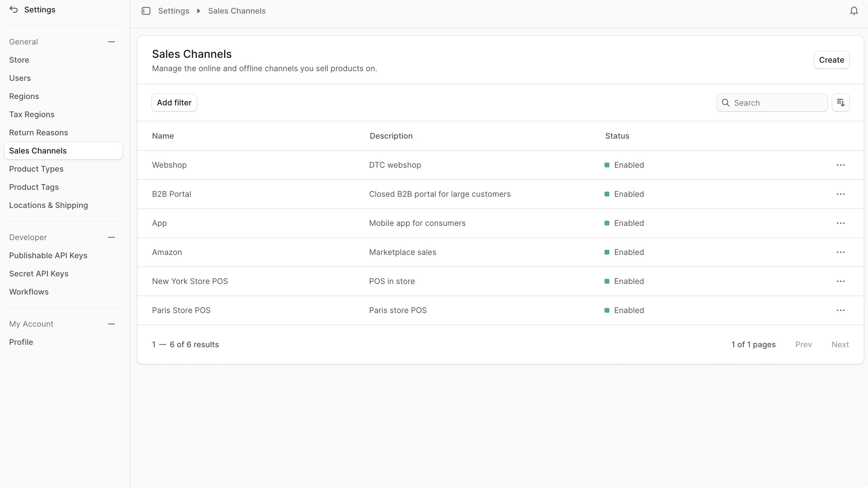Open the ellipsis menu for Amazon
Image resolution: width=868 pixels, height=488 pixels.
tap(840, 252)
